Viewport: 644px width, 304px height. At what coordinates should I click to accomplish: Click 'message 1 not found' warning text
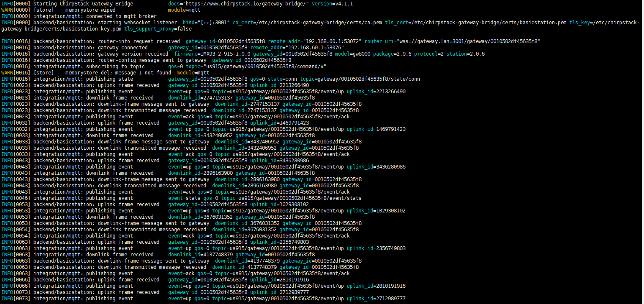coord(149,73)
